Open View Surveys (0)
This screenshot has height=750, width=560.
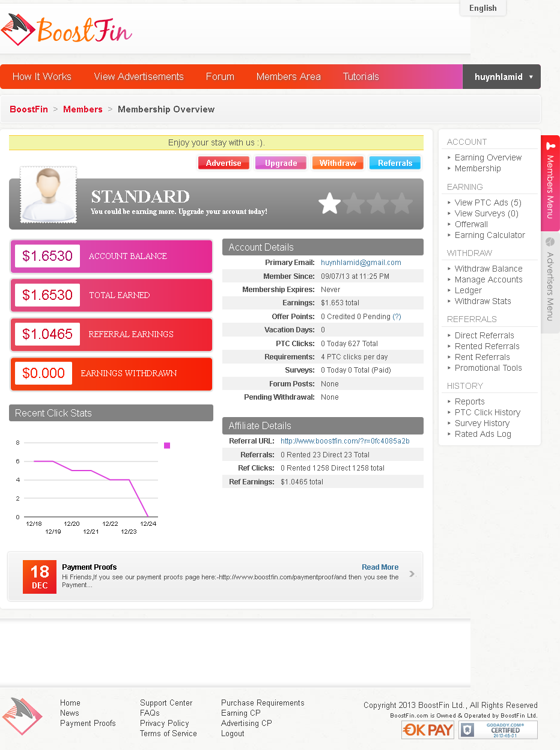[486, 213]
